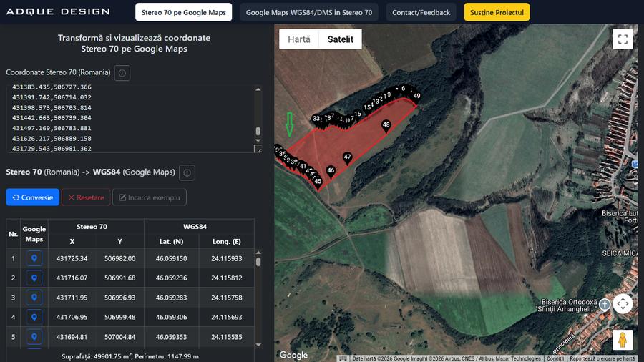The image size is (644, 362).
Task: Click the Resetare button
Action: pyautogui.click(x=86, y=197)
